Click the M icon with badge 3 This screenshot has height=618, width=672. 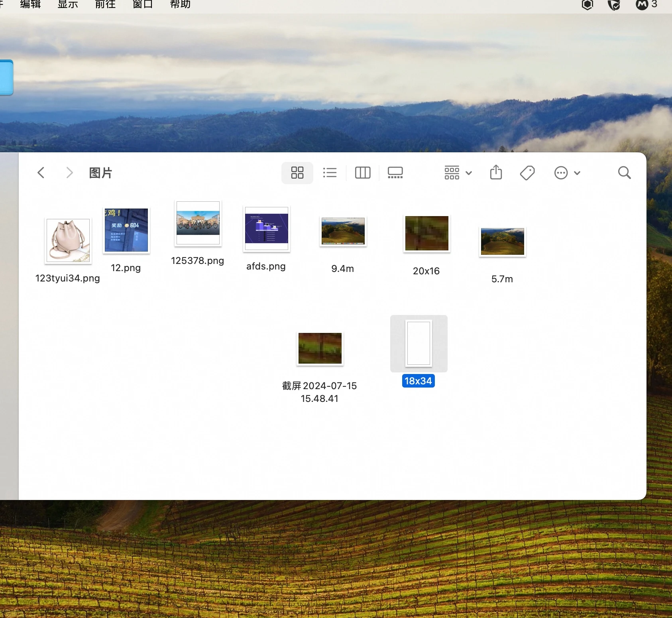pos(646,4)
